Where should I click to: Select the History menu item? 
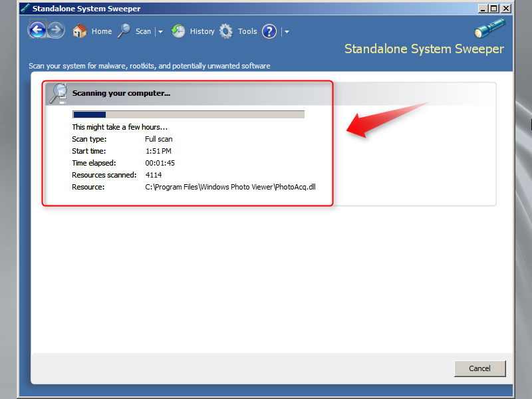(202, 31)
